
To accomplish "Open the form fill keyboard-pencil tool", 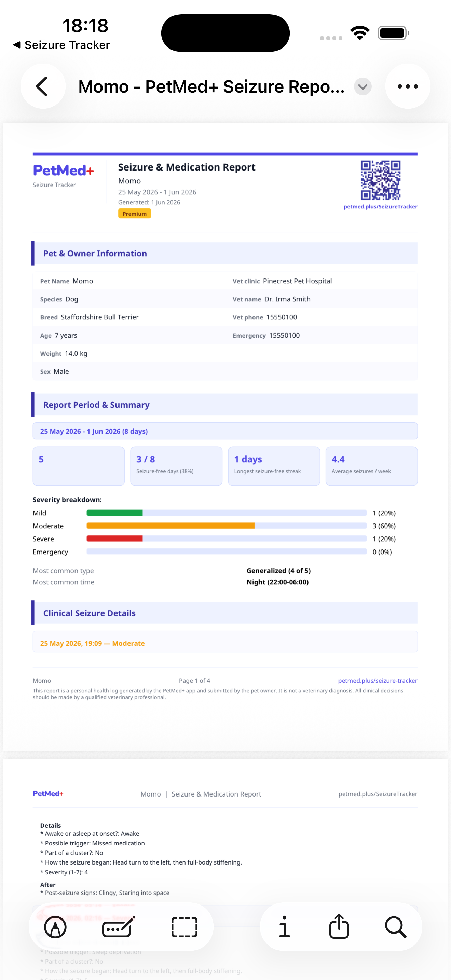I will coord(119,927).
